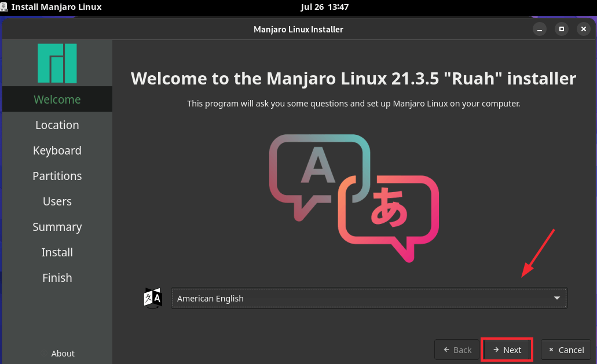Click the language translation icon beside dropdown
This screenshot has width=597, height=364.
[153, 298]
